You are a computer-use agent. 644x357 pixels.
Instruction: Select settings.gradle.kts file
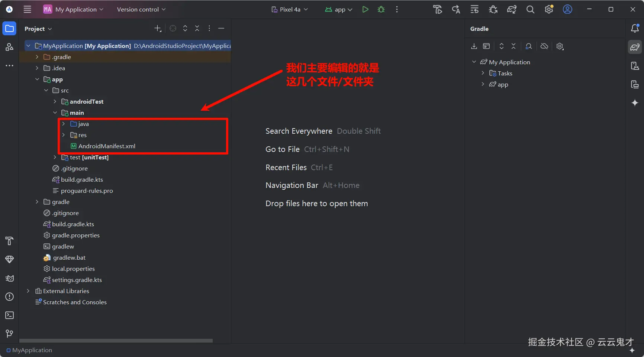[73, 280]
